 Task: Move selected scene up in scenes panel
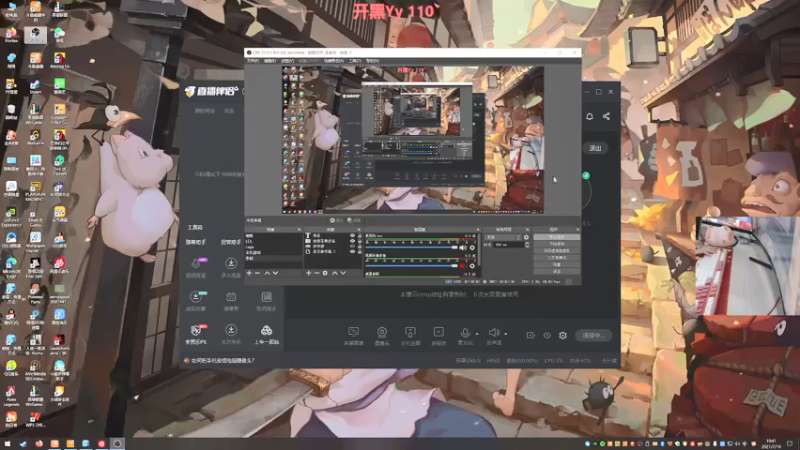(x=267, y=273)
